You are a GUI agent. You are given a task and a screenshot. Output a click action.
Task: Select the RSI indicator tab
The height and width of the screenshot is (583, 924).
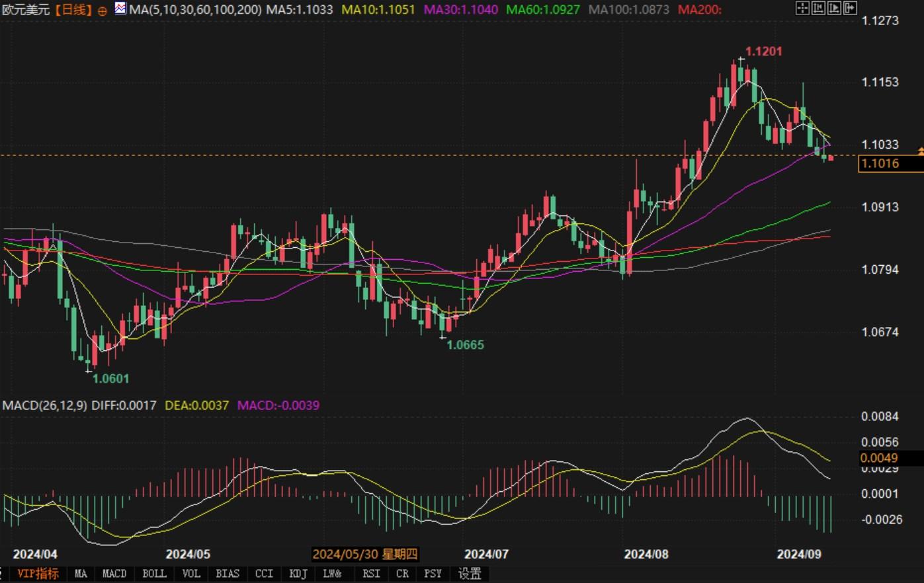pos(371,574)
